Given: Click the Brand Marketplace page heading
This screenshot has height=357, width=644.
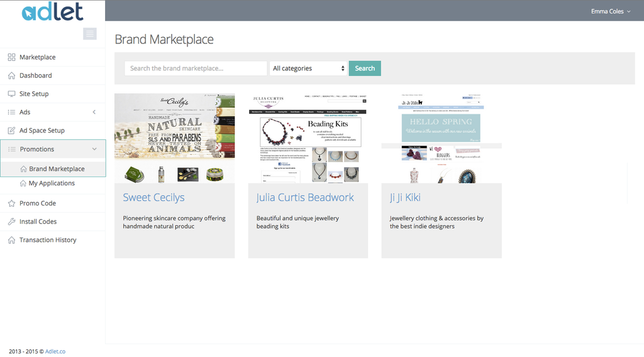Looking at the screenshot, I should (x=164, y=40).
